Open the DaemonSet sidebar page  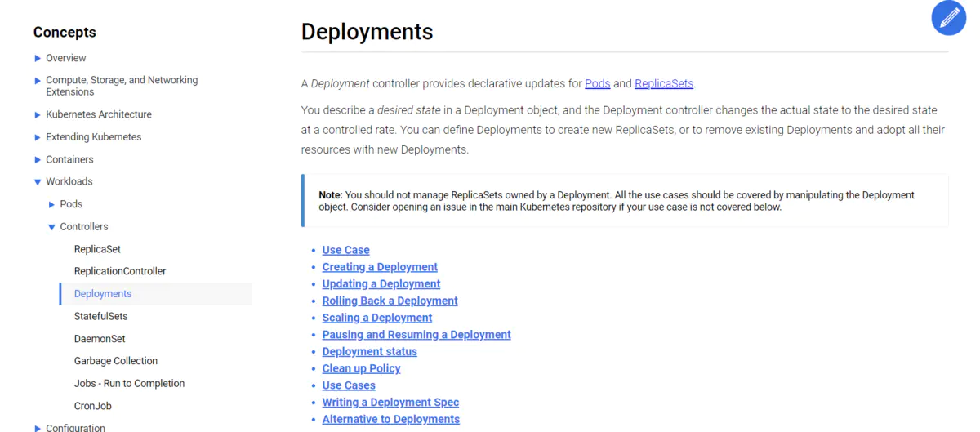(x=100, y=338)
